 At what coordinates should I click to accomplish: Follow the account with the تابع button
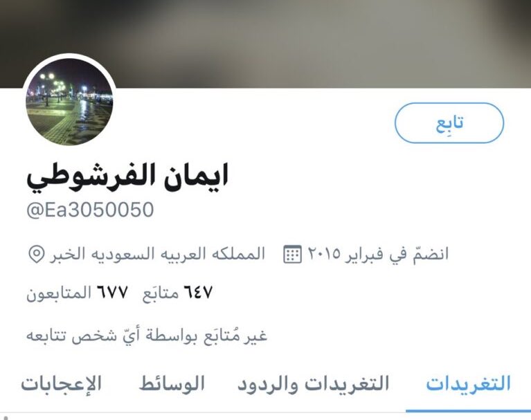point(449,123)
